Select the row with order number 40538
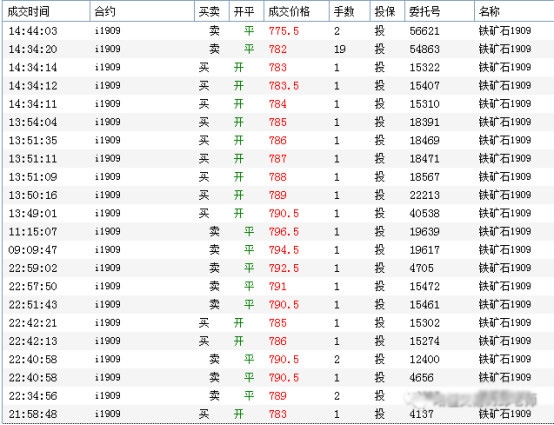Screen dimensions: 554x425 point(278,213)
